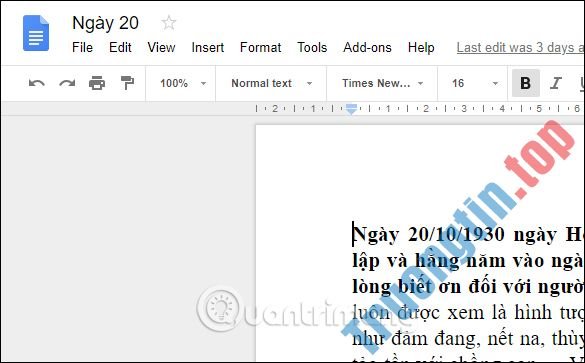Star the document Ngày 20
This screenshot has width=585, height=363.
[x=169, y=23]
